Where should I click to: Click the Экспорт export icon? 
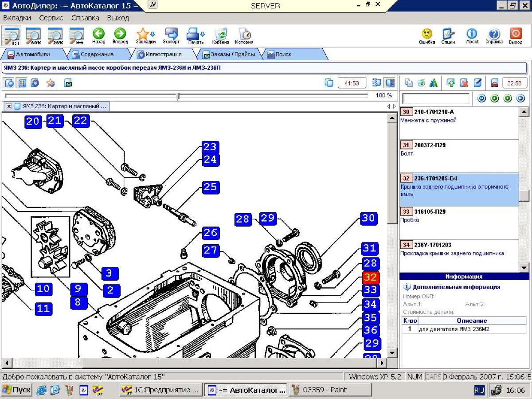click(x=171, y=35)
